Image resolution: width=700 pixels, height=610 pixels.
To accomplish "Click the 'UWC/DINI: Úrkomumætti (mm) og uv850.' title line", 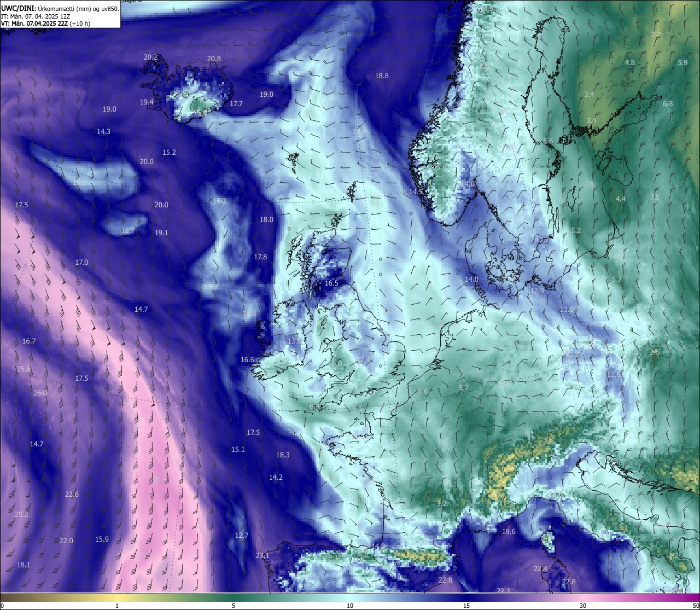I will tap(60, 9).
